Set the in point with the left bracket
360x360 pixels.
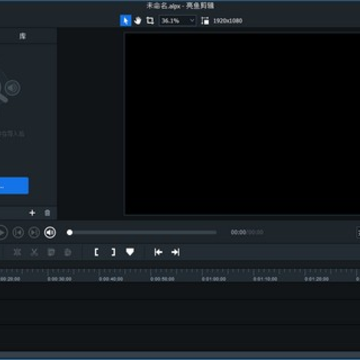coord(96,252)
